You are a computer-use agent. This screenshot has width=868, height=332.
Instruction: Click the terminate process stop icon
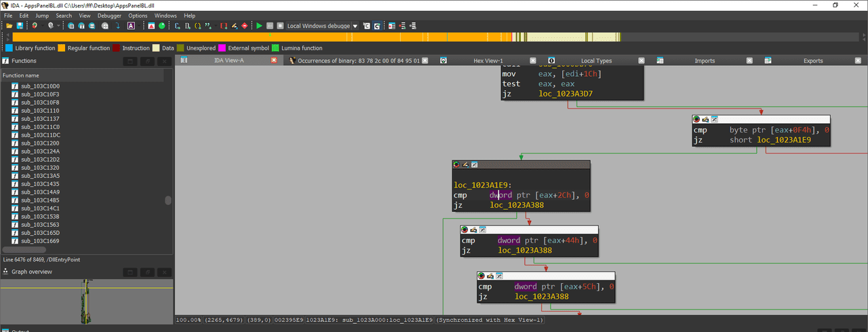pos(280,26)
